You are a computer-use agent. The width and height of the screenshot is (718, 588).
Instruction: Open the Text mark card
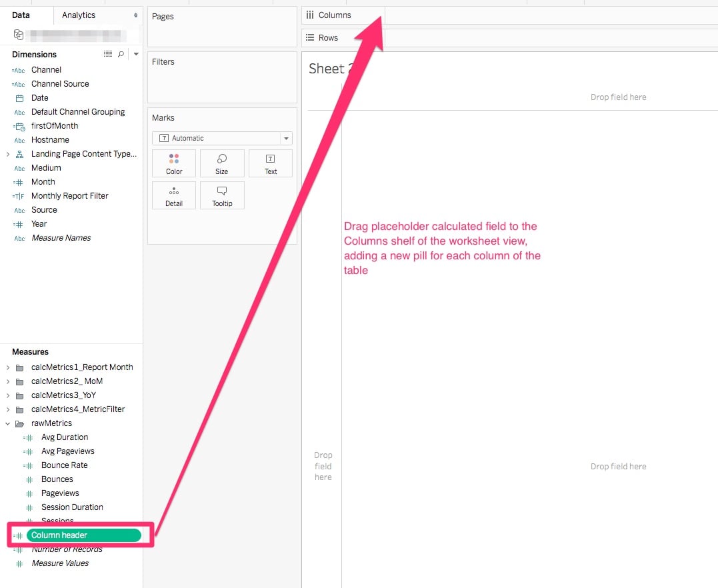tap(270, 163)
